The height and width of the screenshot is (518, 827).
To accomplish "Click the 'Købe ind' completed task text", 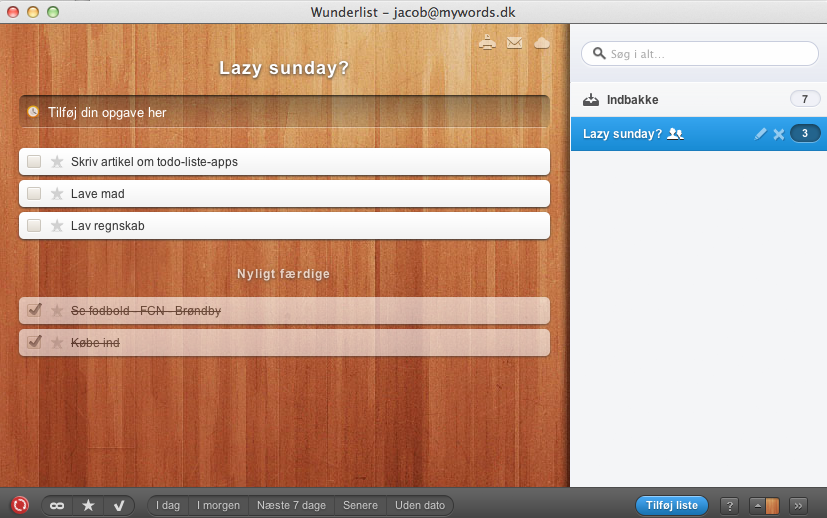I will coord(95,343).
